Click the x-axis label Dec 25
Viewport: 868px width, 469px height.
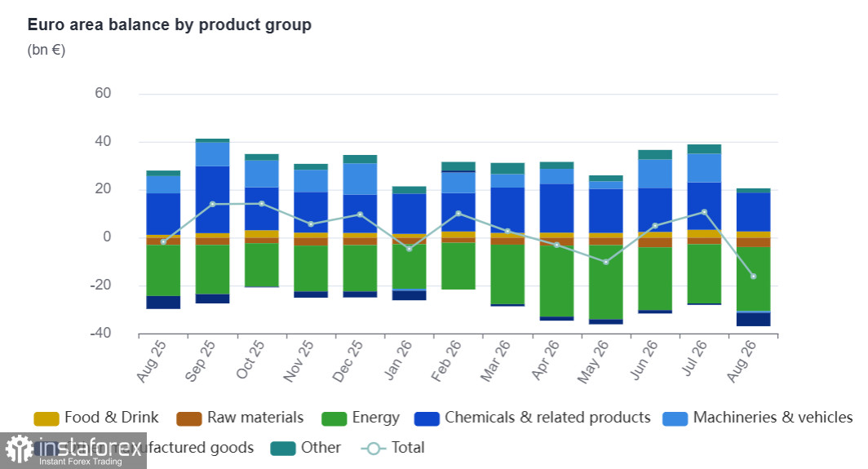point(348,361)
